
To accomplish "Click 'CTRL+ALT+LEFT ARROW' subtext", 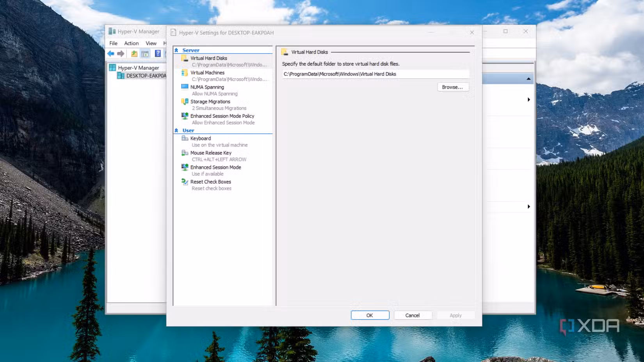I will (219, 159).
